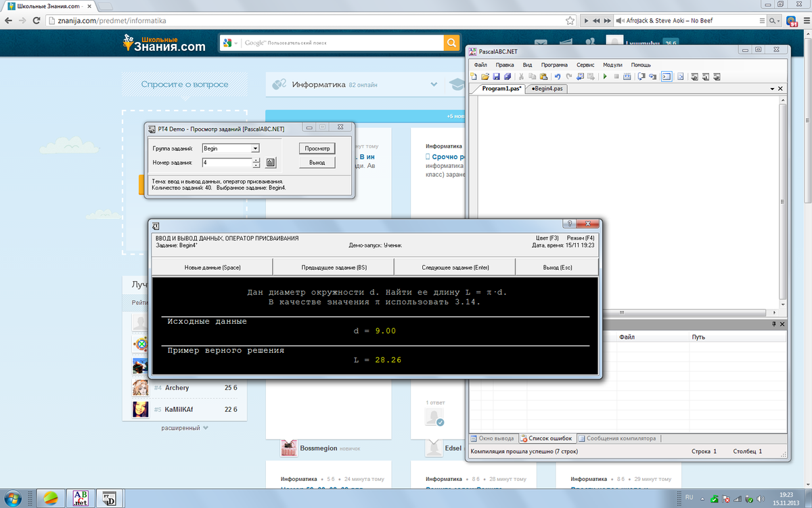The image size is (812, 508).
Task: Select Сообщения компилятора bottom tab
Action: [x=618, y=438]
